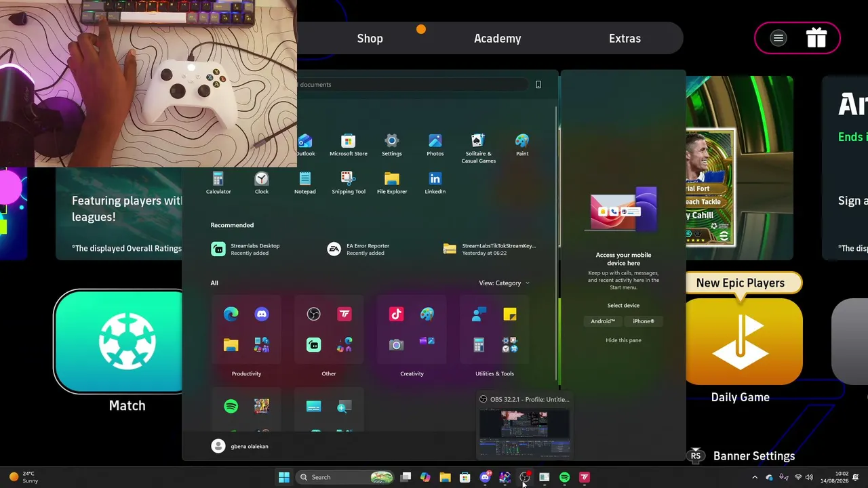Open the StreamLabsTikTokStreamKey recommended file
This screenshot has height=488, width=868.
pyautogui.click(x=490, y=249)
